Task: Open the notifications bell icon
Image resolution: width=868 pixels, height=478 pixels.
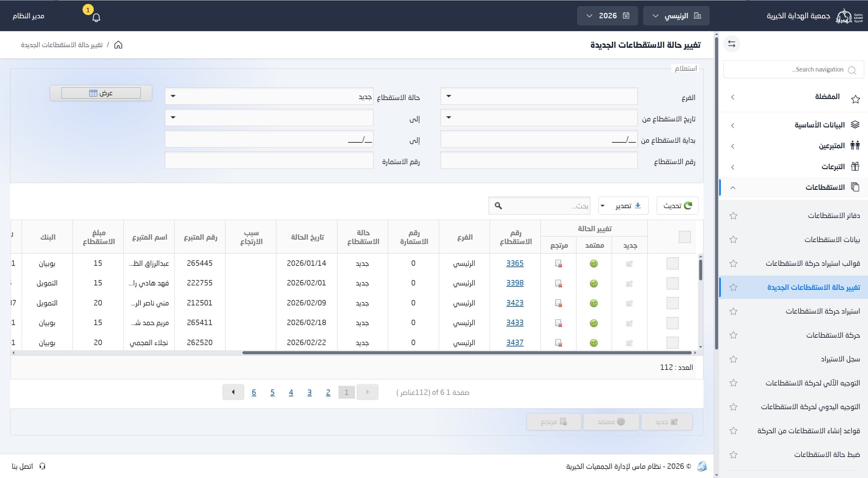Action: [x=96, y=18]
